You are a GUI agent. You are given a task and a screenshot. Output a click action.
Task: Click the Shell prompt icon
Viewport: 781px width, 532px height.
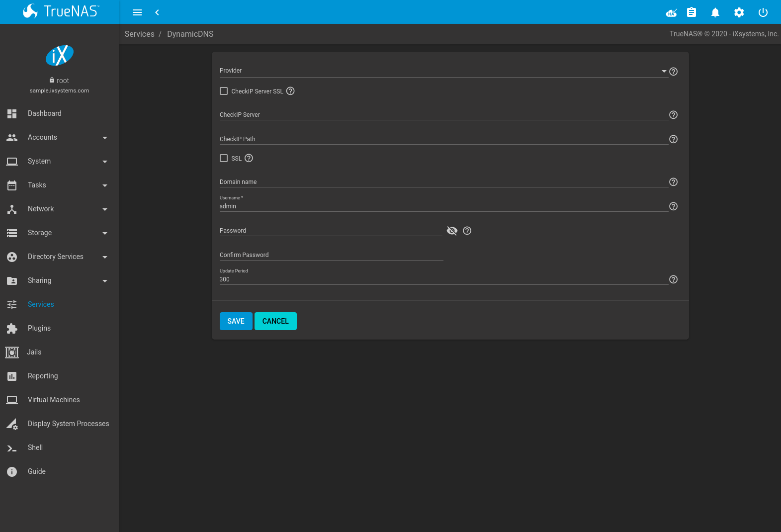click(x=12, y=448)
